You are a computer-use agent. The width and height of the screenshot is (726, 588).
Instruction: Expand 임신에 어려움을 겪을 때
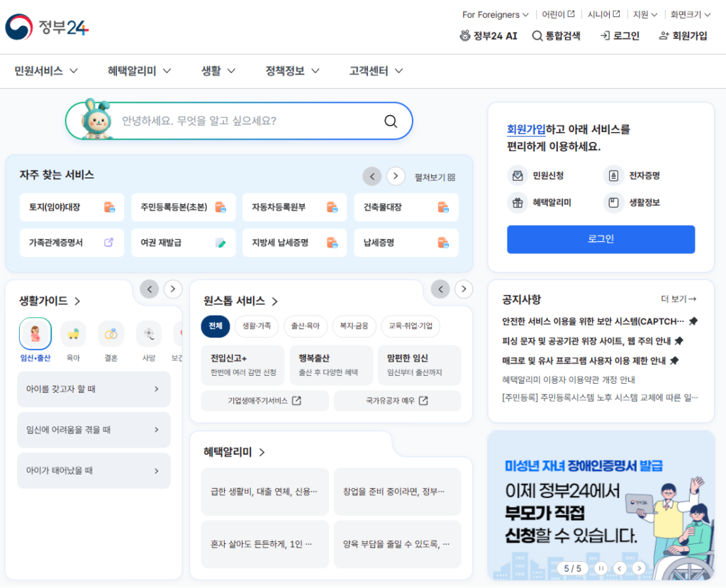(94, 430)
